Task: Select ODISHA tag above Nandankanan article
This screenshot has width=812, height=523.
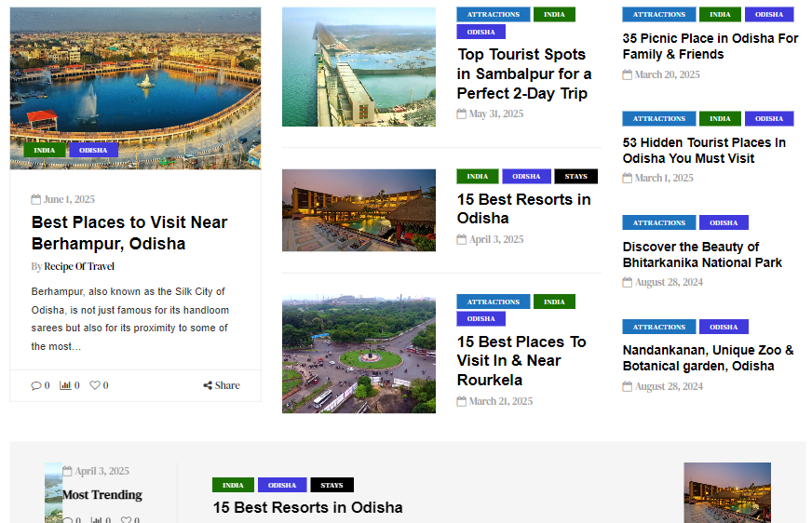Action: [724, 327]
